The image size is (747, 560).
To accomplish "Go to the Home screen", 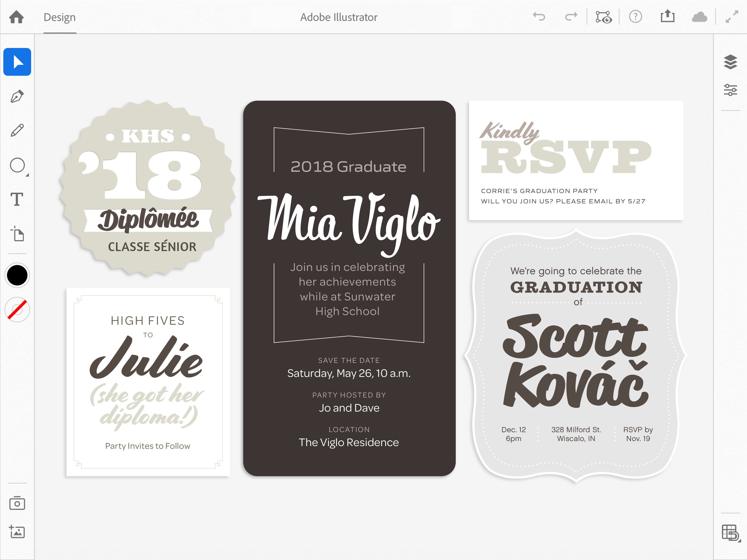I will tap(17, 17).
